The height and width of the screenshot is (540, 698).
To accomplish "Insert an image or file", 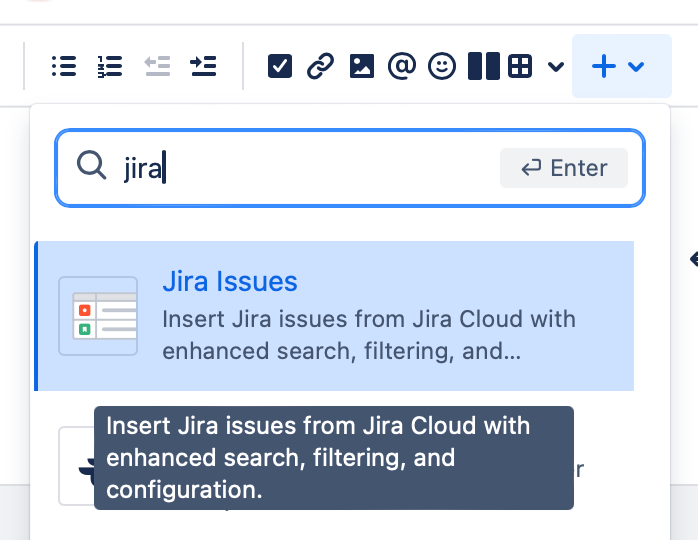I will click(361, 66).
